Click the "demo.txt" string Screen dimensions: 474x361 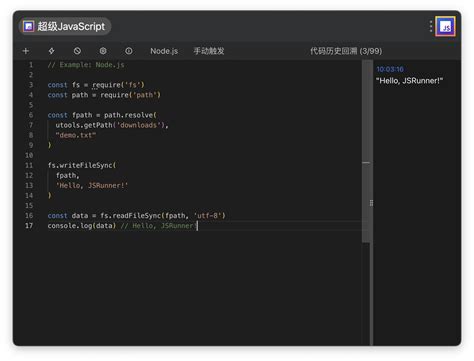(76, 135)
